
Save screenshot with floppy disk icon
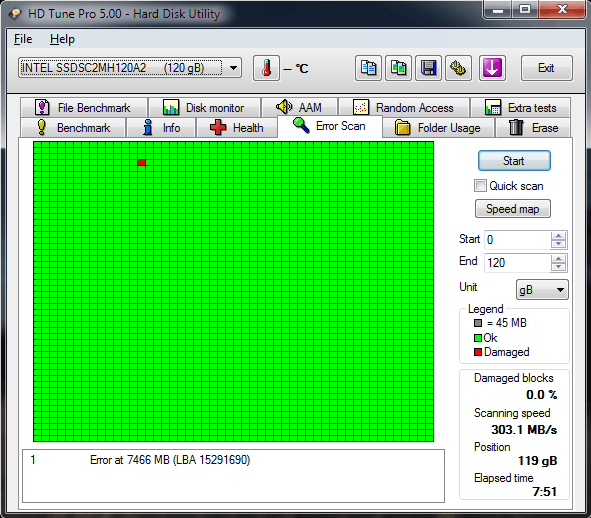tap(429, 68)
